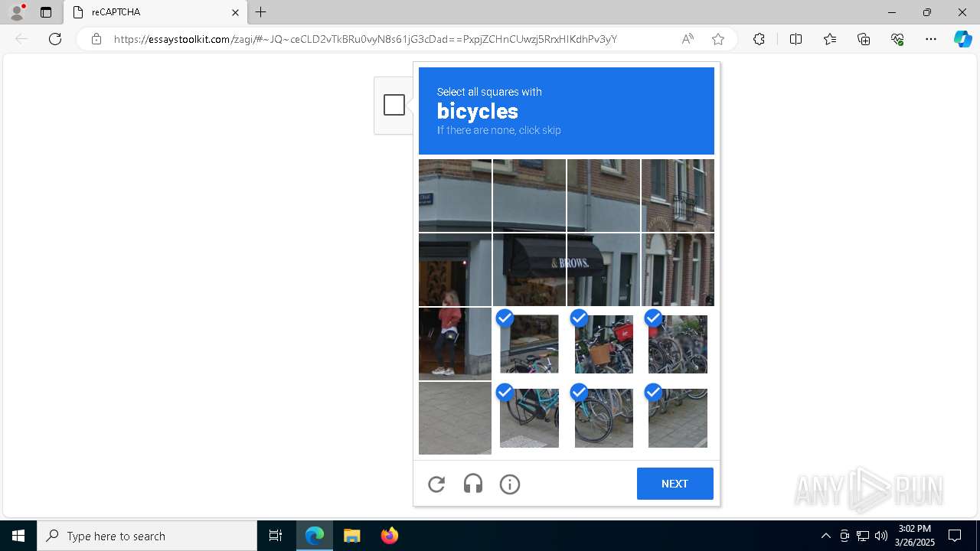The height and width of the screenshot is (551, 980).
Task: Reload the captcha challenge with refresh icon
Action: click(436, 484)
